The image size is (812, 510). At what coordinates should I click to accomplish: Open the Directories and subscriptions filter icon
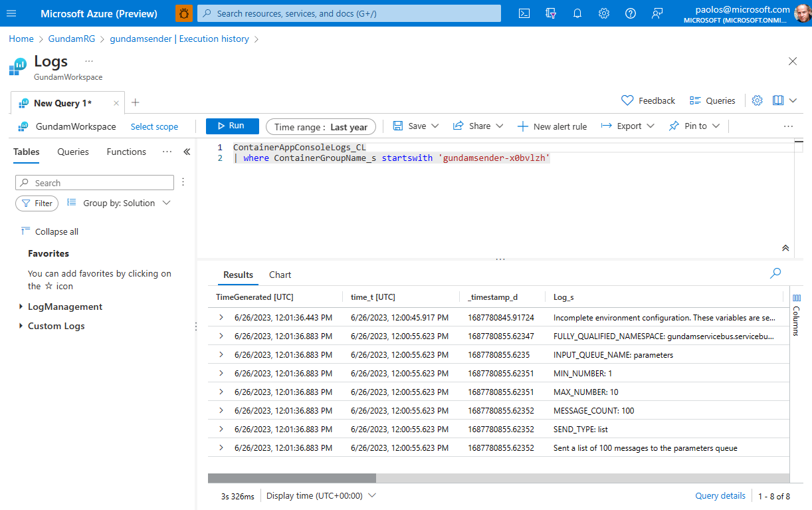[x=551, y=13]
